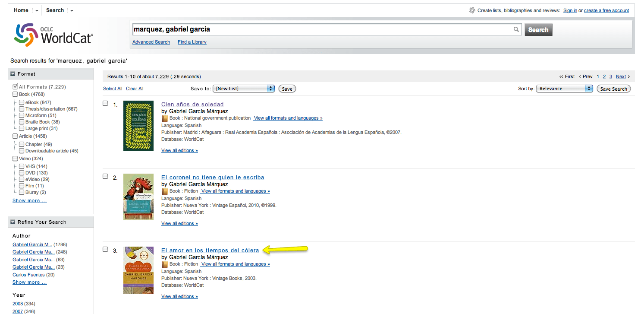View all editions of El amor result

tap(179, 296)
